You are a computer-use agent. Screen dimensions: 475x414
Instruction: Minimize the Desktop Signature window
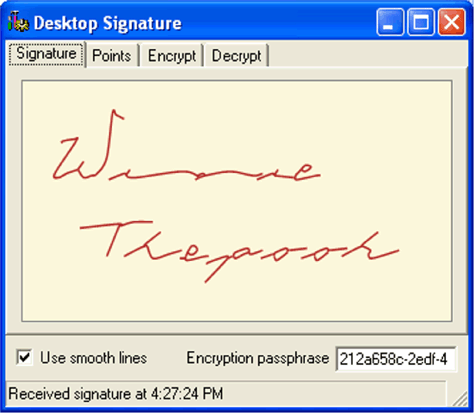click(x=390, y=22)
